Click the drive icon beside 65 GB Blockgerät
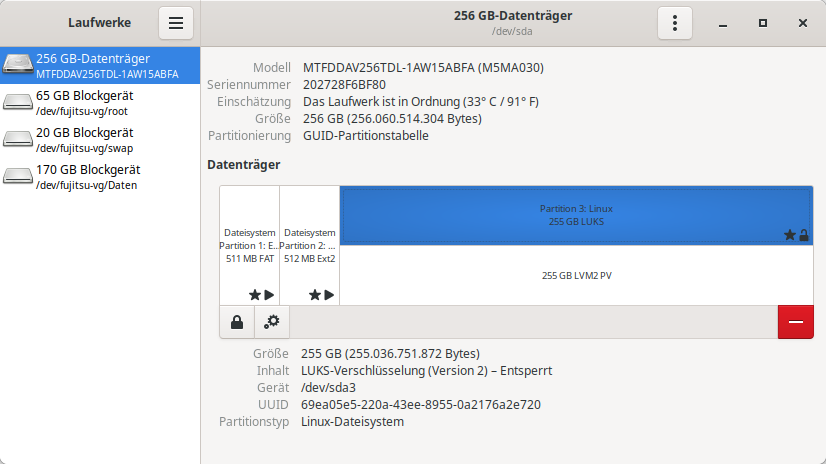Screen dimensions: 826x464 click(x=18, y=102)
